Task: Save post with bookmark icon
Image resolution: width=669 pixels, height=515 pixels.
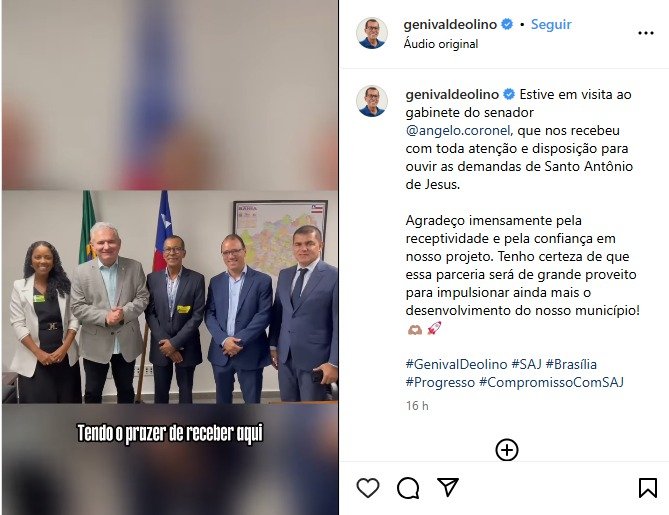Action: [x=648, y=488]
